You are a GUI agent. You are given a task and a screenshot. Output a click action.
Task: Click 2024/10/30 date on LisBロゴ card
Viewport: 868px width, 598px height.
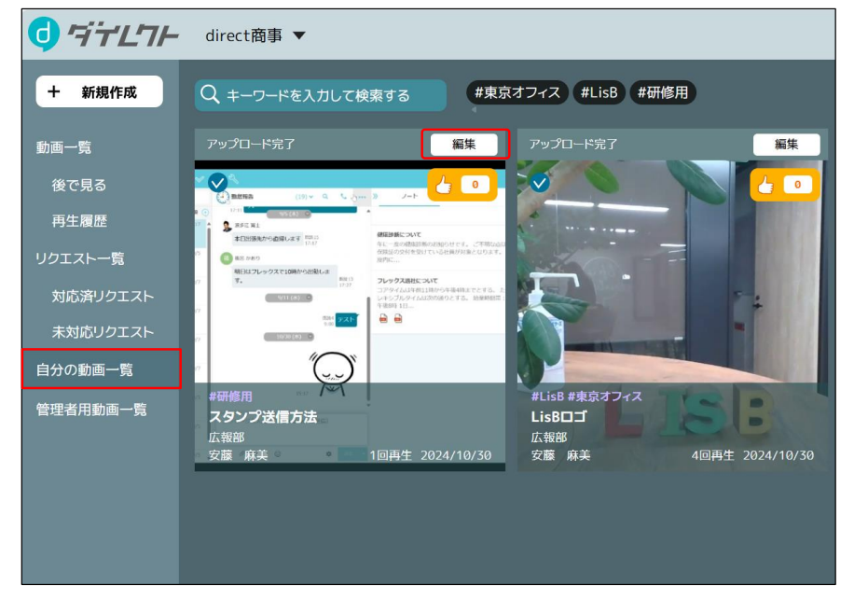778,455
